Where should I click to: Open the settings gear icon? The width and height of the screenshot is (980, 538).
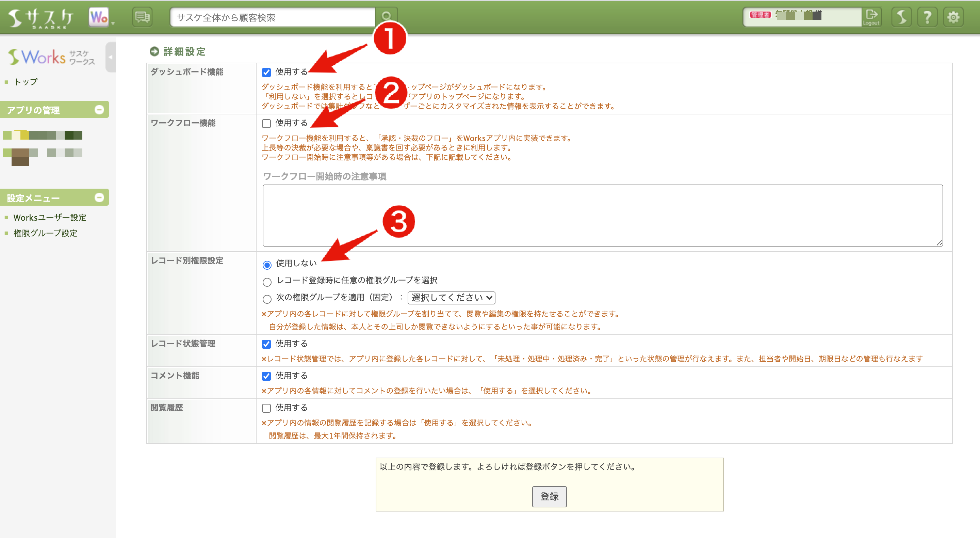coord(954,17)
